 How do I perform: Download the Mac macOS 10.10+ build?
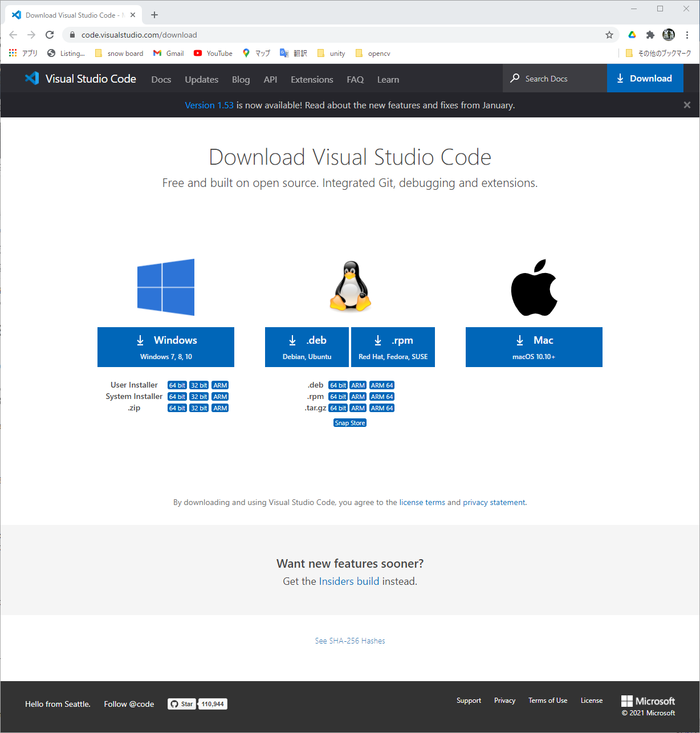534,347
